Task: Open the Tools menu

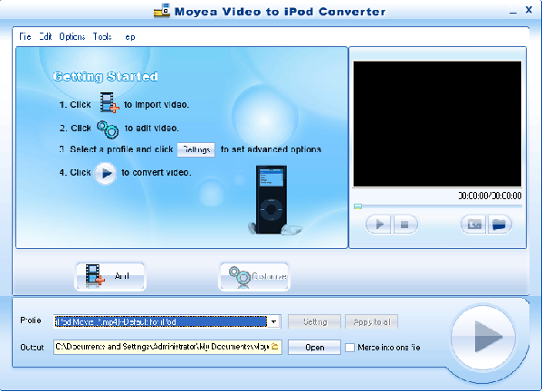Action: pos(101,37)
